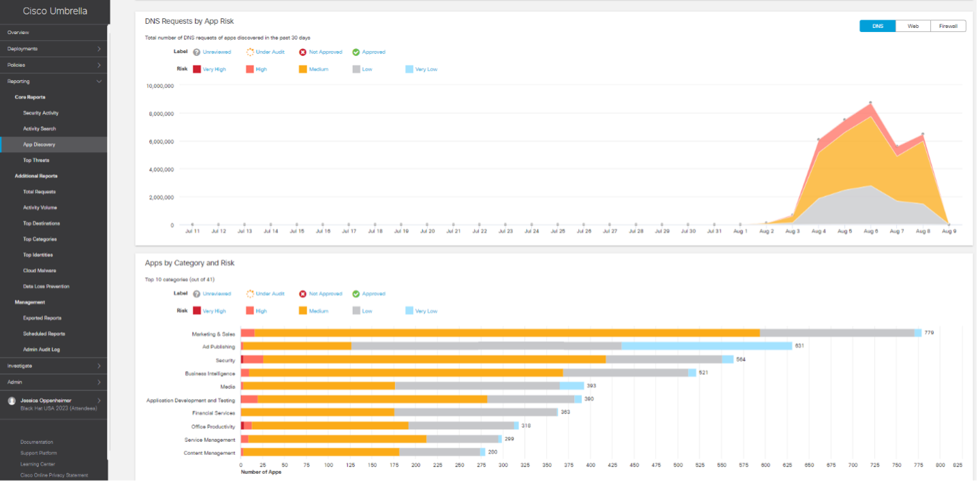Image resolution: width=980 pixels, height=482 pixels.
Task: Click the Approved green checkmark icon in DNS legend
Action: pos(356,52)
